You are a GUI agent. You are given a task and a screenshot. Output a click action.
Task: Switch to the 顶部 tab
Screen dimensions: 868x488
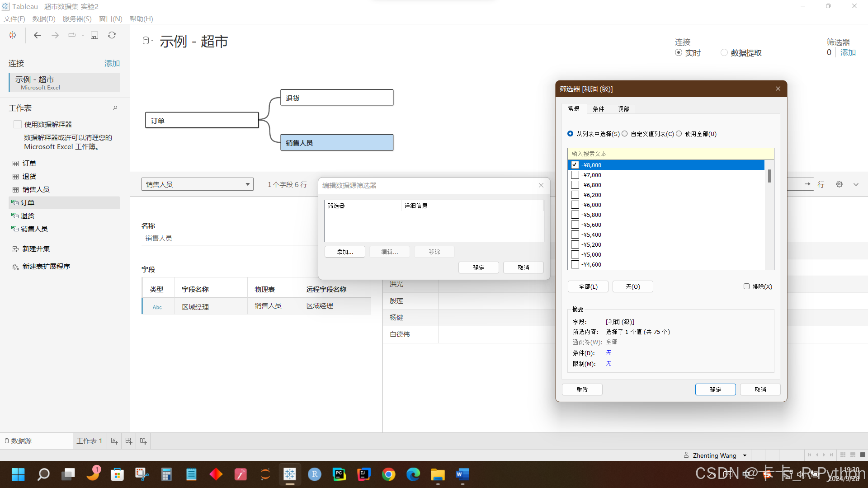623,109
